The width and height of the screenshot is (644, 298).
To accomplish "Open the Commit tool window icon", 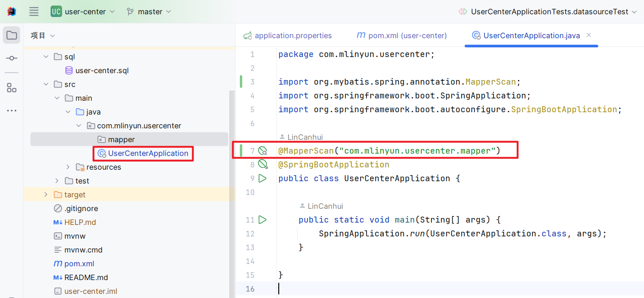I will coord(11,58).
